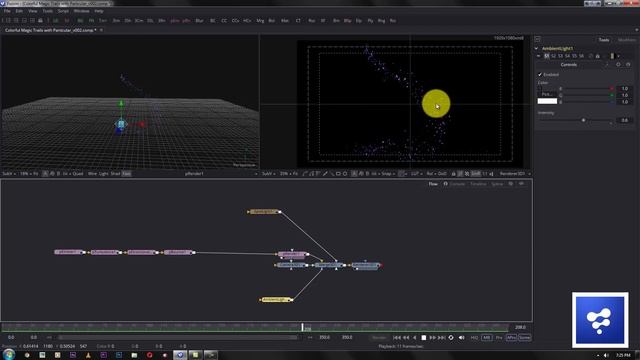Add a Brightness Contrast (BC) tool
The width and height of the screenshot is (640, 360).
click(213, 20)
